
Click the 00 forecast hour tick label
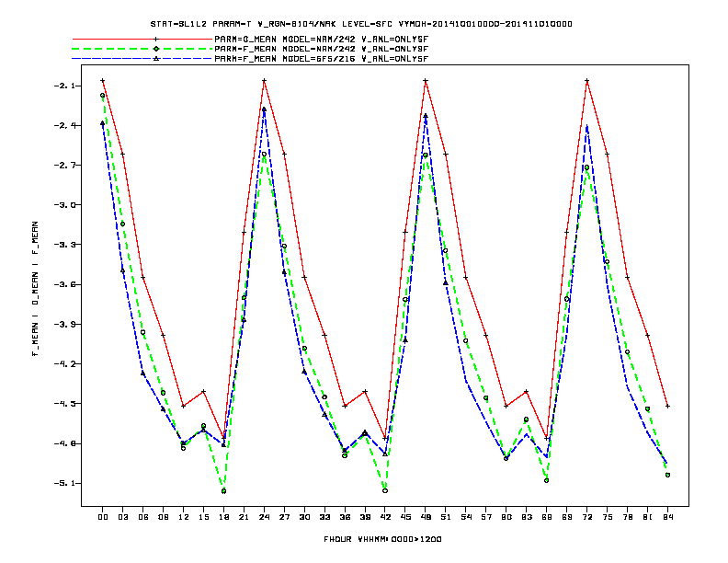tap(103, 517)
